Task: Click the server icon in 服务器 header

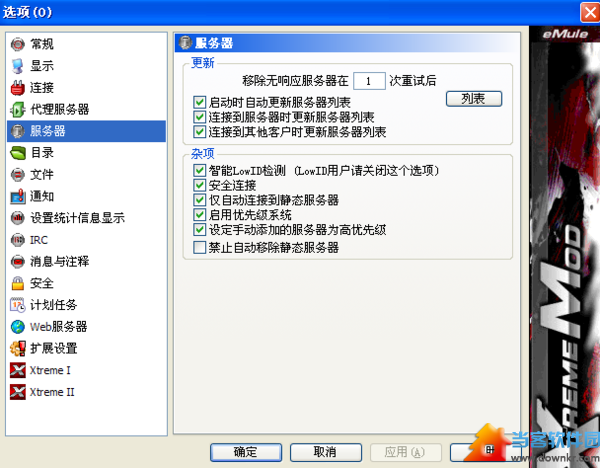Action: pos(186,43)
